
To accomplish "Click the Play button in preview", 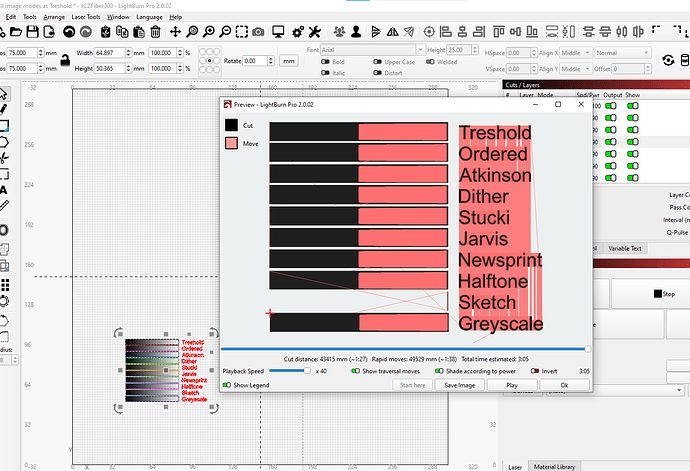I will tap(511, 385).
